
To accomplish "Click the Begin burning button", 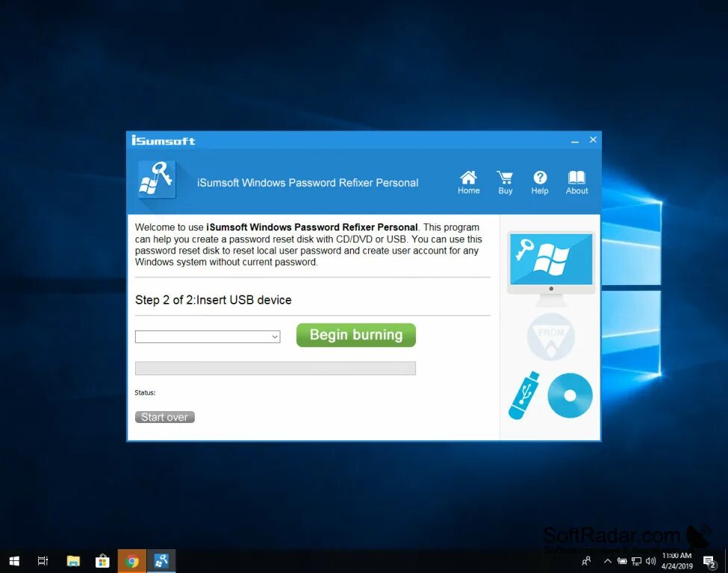I will tap(356, 335).
